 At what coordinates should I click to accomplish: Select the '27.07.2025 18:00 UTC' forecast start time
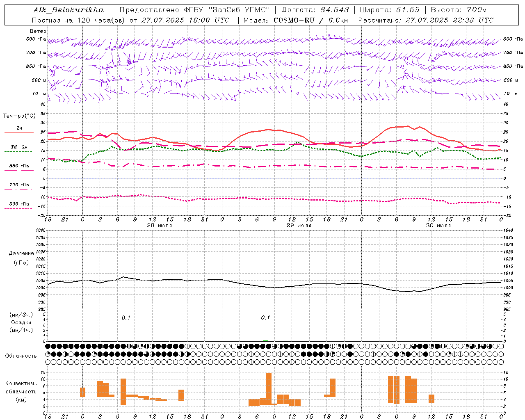point(185,20)
